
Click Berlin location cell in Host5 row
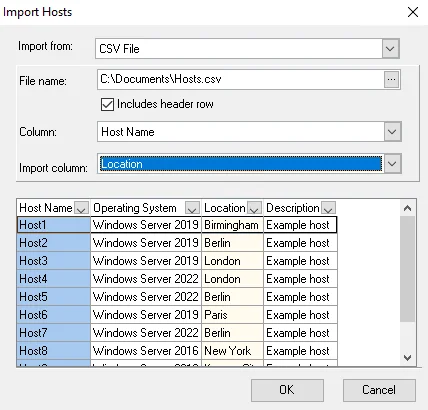pyautogui.click(x=232, y=297)
